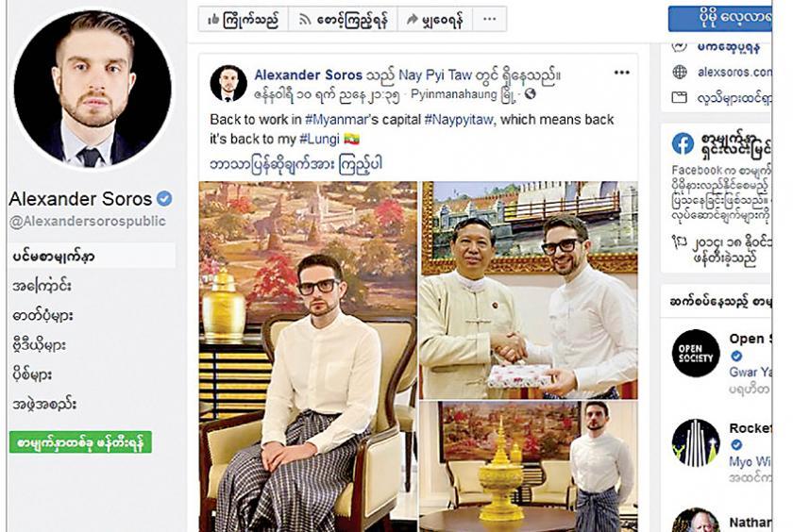Select the #Lungi hashtag in the post
Image resolution: width=793 pixels, height=532 pixels.
pyautogui.click(x=319, y=139)
